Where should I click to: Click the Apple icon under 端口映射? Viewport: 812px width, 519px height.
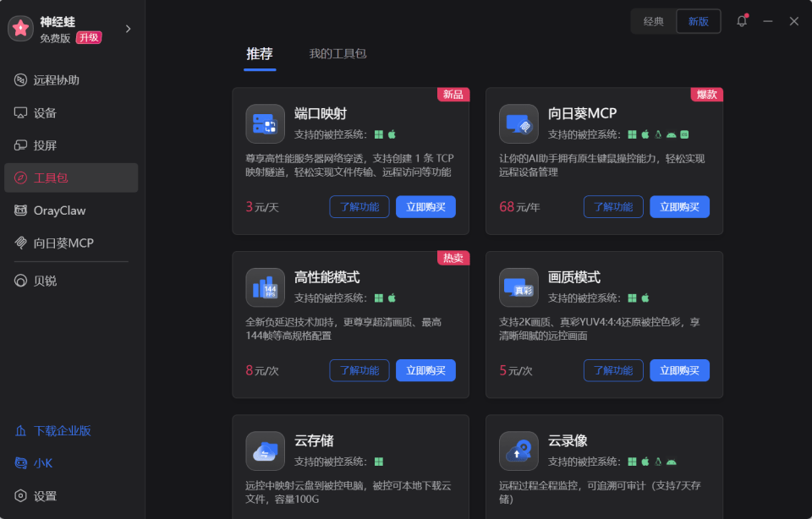tap(392, 134)
